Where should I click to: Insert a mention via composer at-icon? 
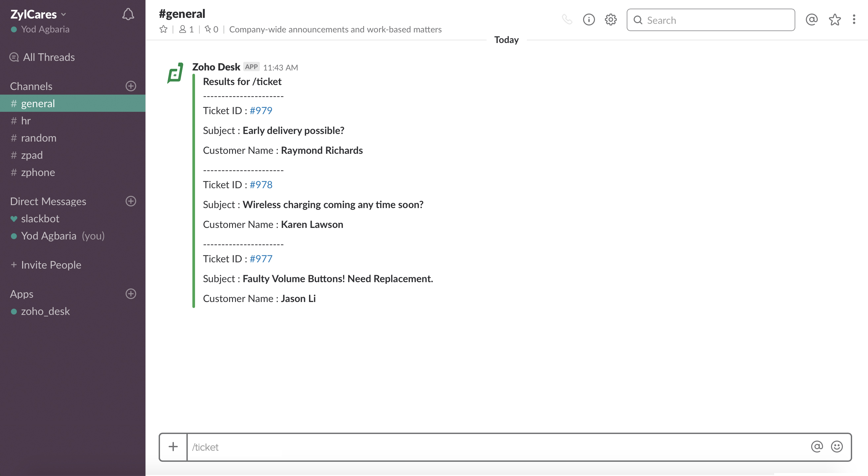click(x=817, y=447)
